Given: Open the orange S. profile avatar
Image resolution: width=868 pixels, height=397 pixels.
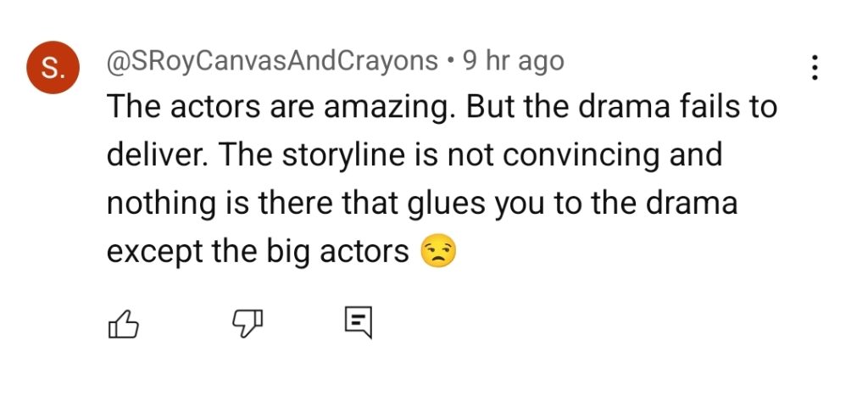Looking at the screenshot, I should [x=53, y=68].
